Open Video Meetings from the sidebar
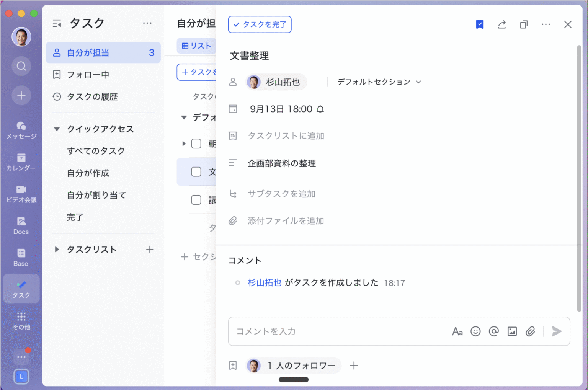The width and height of the screenshot is (588, 390). [x=21, y=191]
